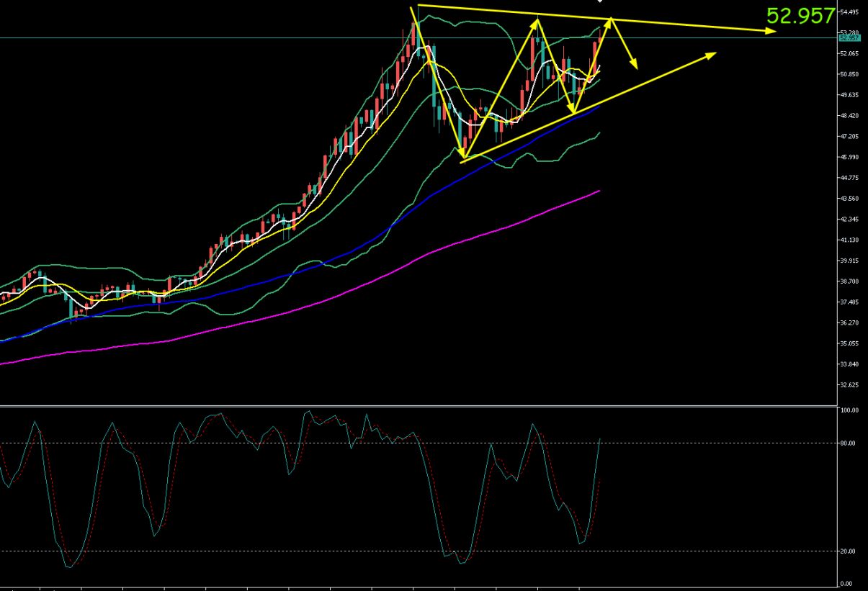Select the right end of the lower Bollinger band
868x591 pixels.
coord(599,132)
